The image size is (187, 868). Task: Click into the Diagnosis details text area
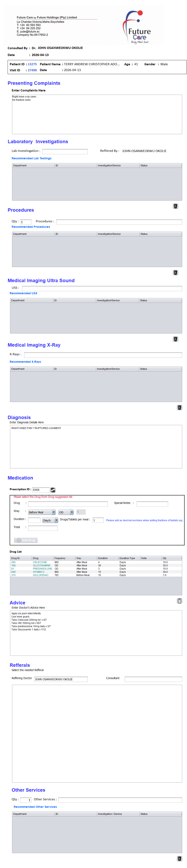tap(96, 446)
